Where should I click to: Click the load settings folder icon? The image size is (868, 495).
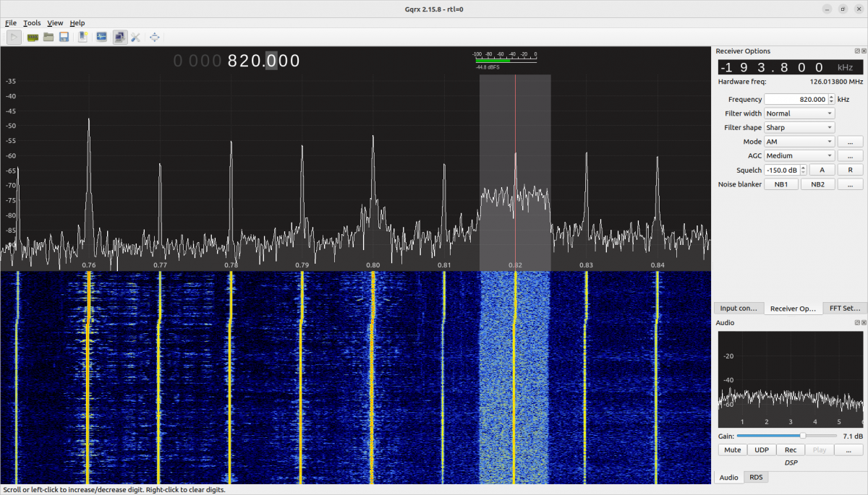coord(48,37)
